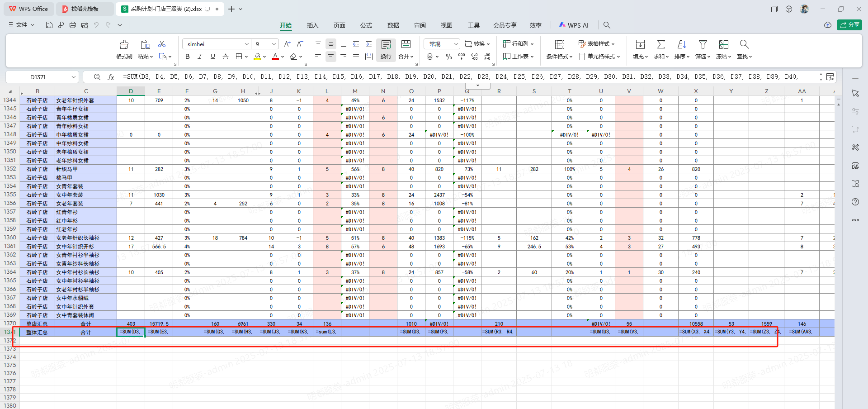Screen dimensions: 868x409
Task: Open the 文件 menu dropdown
Action: (22, 25)
